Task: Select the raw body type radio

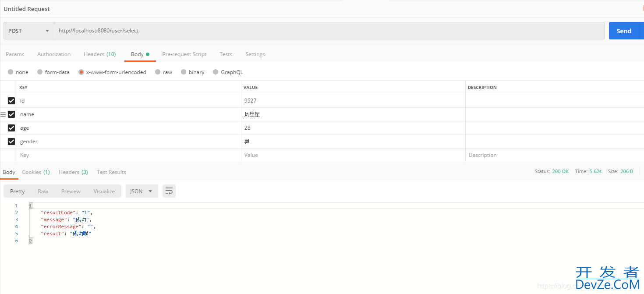Action: [x=158, y=72]
